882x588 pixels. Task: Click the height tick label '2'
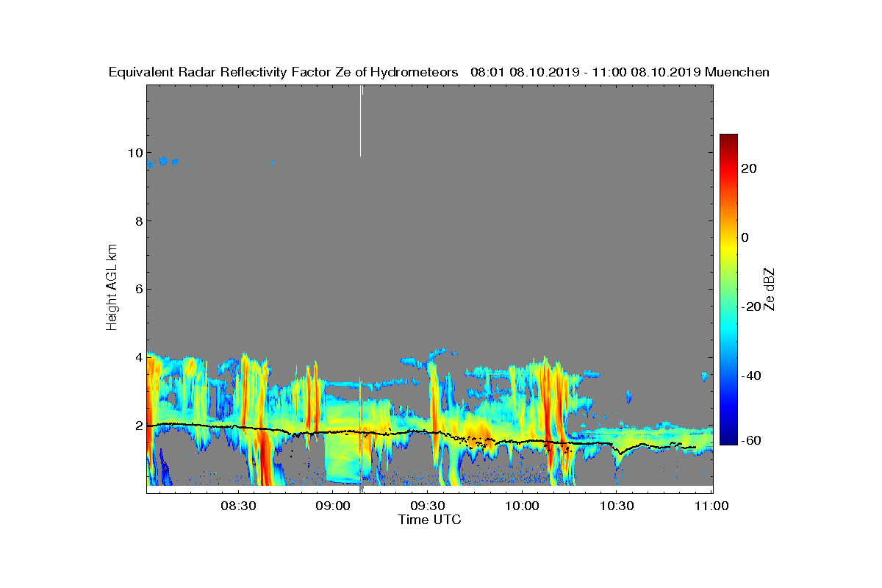click(137, 425)
